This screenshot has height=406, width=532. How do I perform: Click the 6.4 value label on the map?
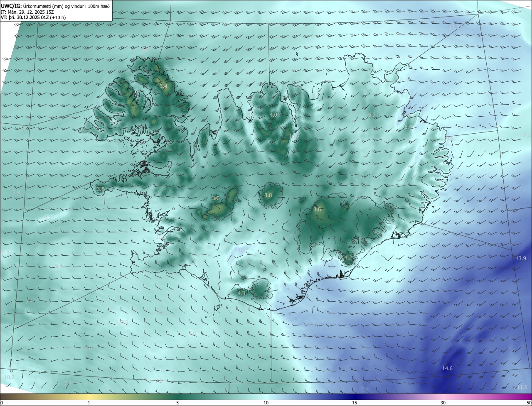(x=408, y=127)
